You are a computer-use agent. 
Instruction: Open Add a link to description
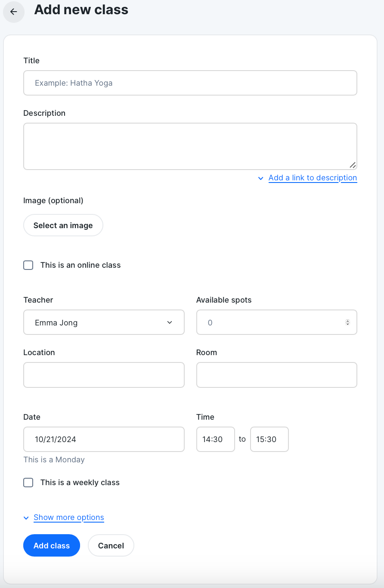[x=313, y=178]
